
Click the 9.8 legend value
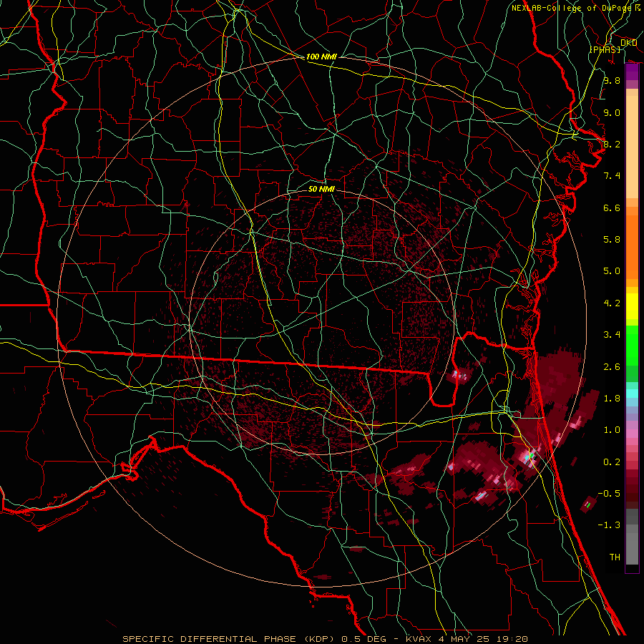612,80
